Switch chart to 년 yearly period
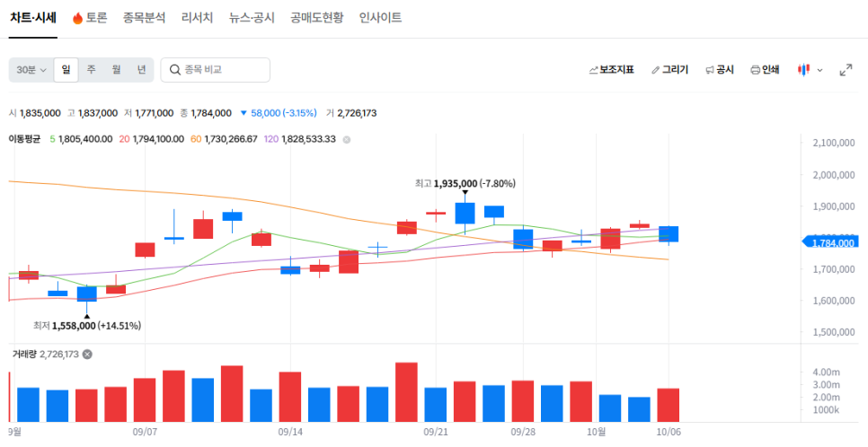868x447 pixels. point(142,70)
